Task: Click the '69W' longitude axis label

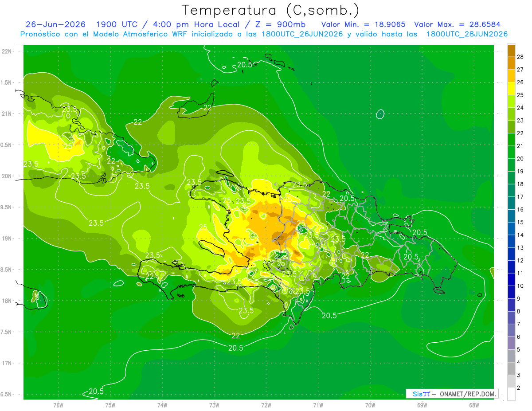Action: point(422,405)
